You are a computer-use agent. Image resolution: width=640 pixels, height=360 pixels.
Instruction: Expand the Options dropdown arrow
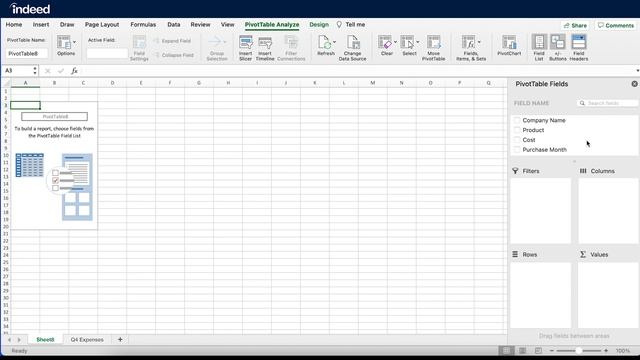[74, 42]
